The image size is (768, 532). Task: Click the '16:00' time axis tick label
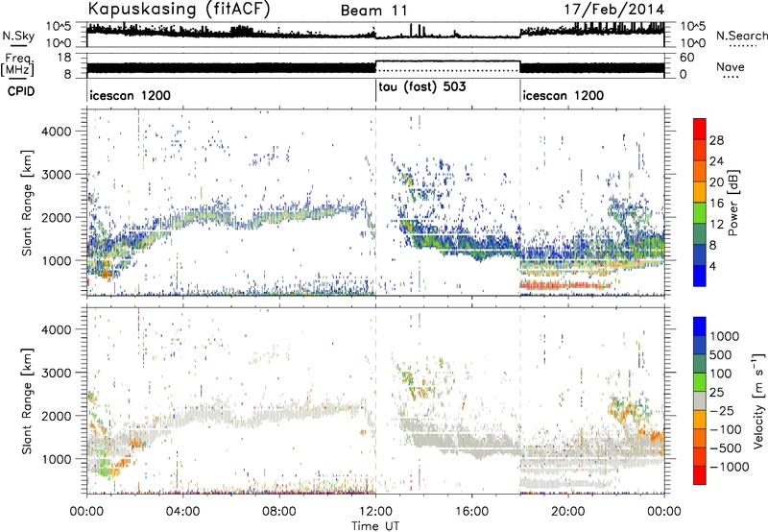(471, 512)
